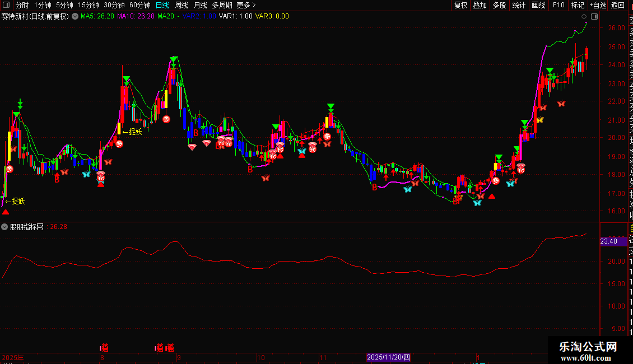The image size is (633, 364).
Task: Expand the 股朋指标网 sub-chart indicator dropdown
Action: [5, 227]
